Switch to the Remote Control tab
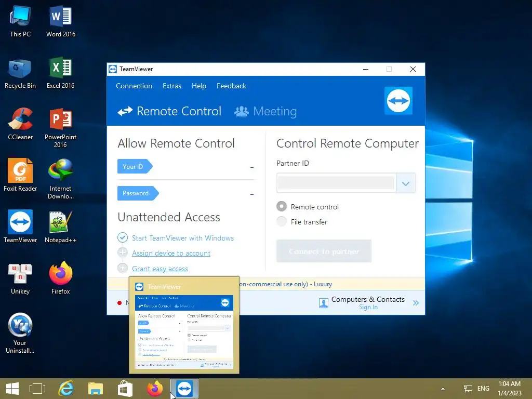This screenshot has height=399, width=532. tap(169, 111)
